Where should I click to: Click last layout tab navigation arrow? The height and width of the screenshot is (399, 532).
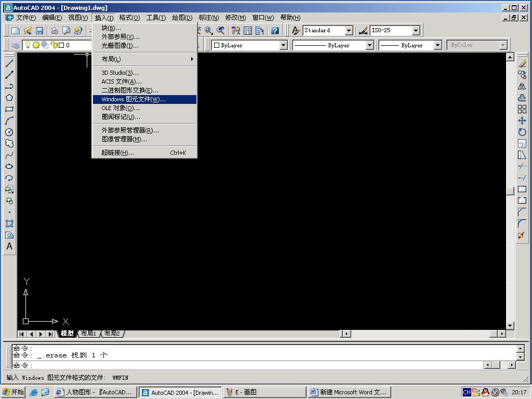(50, 334)
